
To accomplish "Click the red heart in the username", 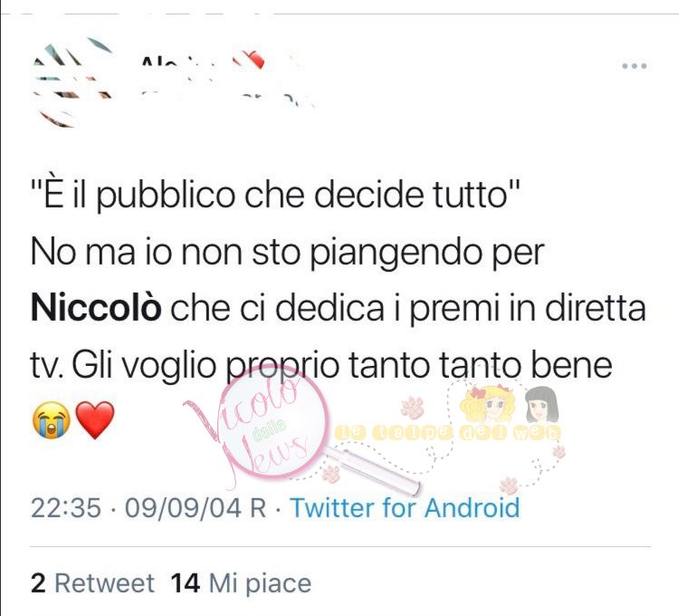I will [x=250, y=59].
